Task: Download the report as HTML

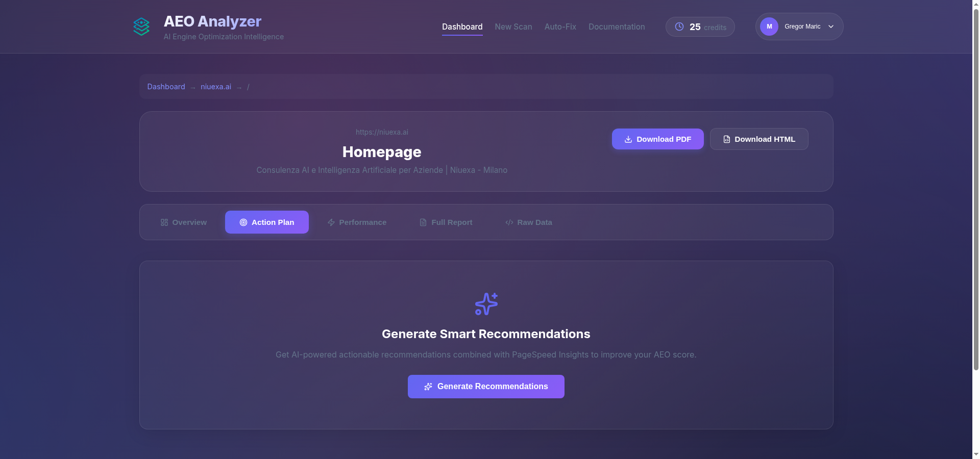Action: pyautogui.click(x=758, y=139)
